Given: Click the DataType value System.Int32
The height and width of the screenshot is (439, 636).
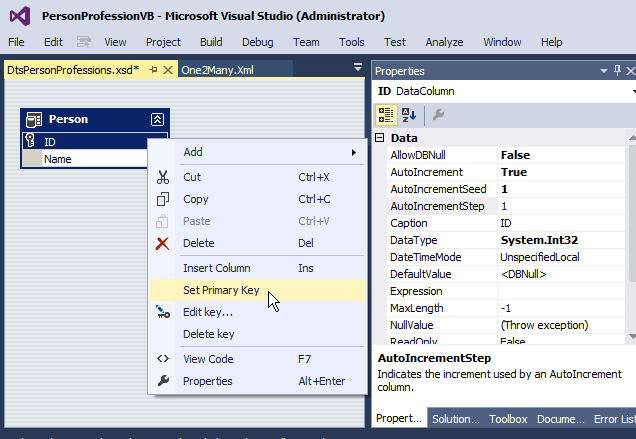Looking at the screenshot, I should point(561,240).
